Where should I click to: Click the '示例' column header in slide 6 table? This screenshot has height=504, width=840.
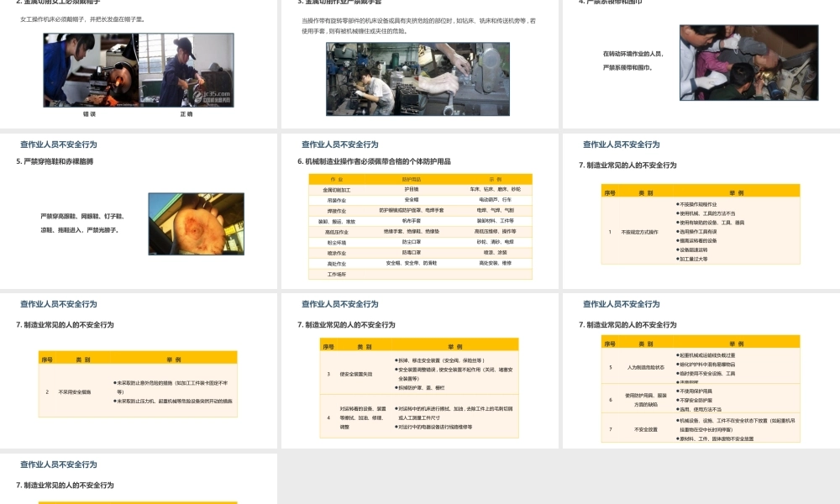495,180
